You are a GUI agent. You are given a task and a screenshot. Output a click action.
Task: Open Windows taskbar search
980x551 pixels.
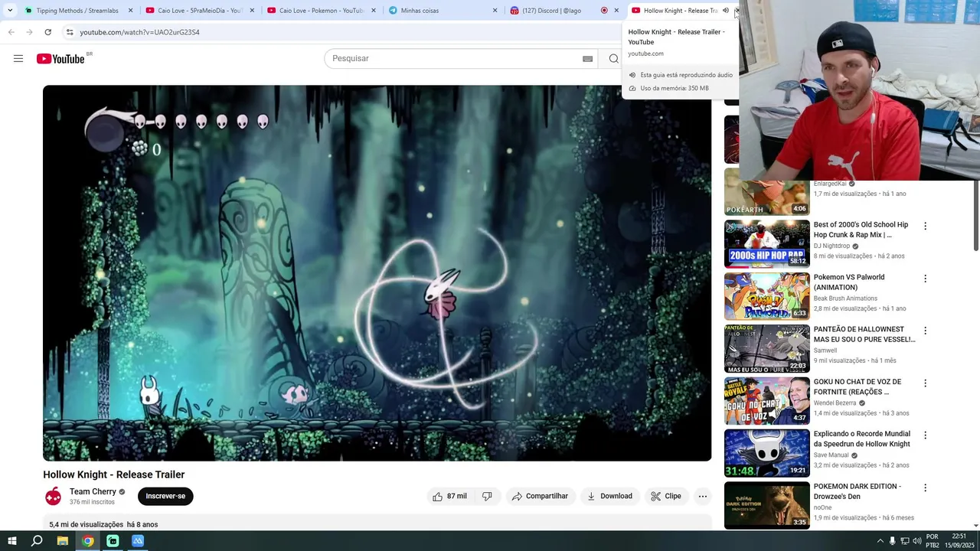37,541
